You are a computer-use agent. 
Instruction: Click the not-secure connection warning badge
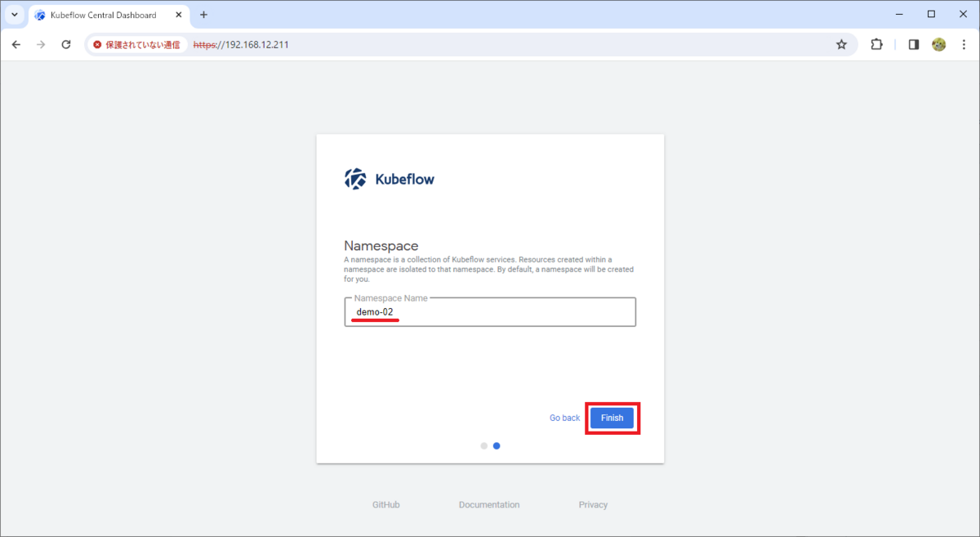136,45
